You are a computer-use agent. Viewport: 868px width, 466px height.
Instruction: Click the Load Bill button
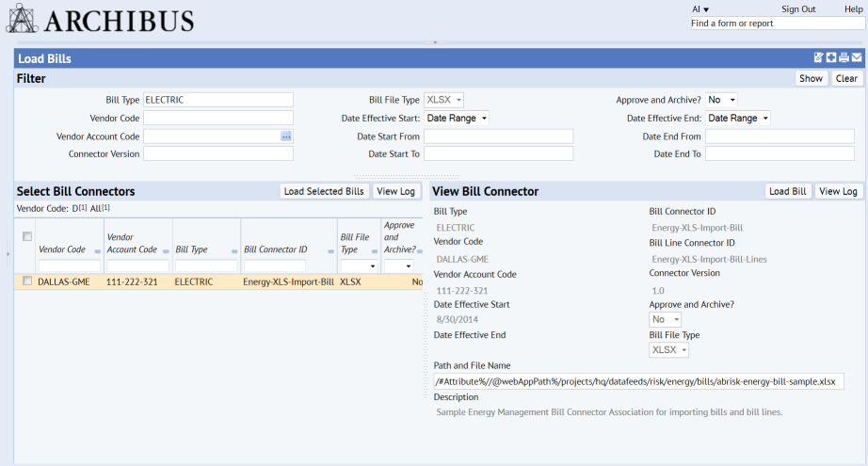click(x=787, y=191)
